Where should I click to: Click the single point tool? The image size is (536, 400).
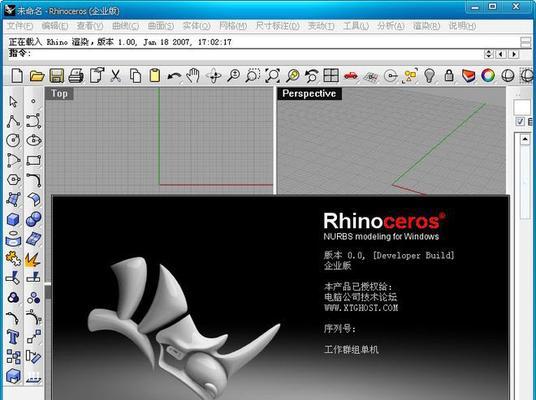[33, 101]
